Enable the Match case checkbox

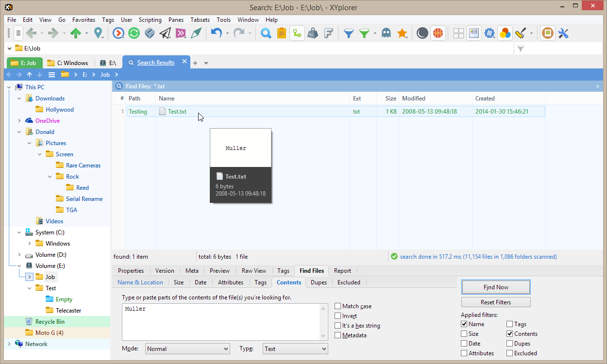(x=338, y=306)
